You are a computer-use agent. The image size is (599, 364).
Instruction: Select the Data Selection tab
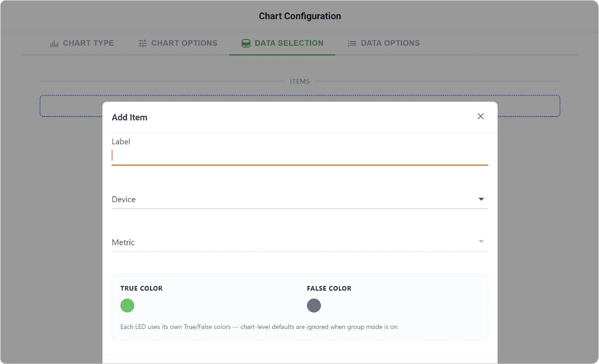click(282, 43)
